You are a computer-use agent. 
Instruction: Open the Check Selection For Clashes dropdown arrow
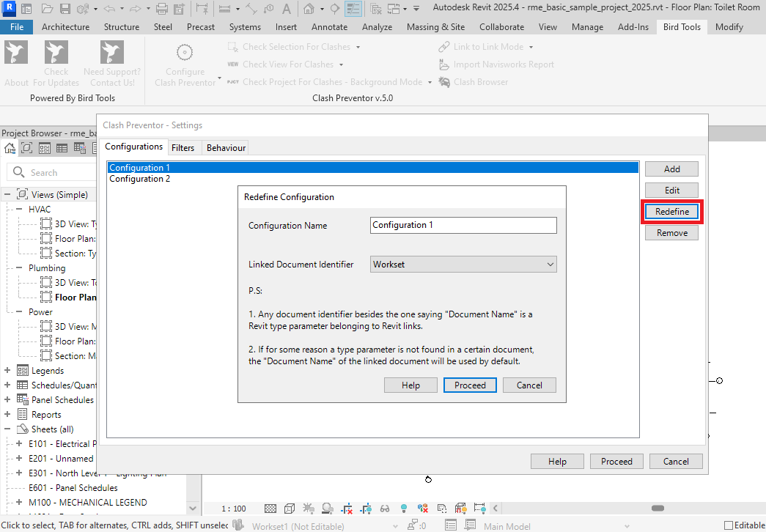pyautogui.click(x=358, y=48)
